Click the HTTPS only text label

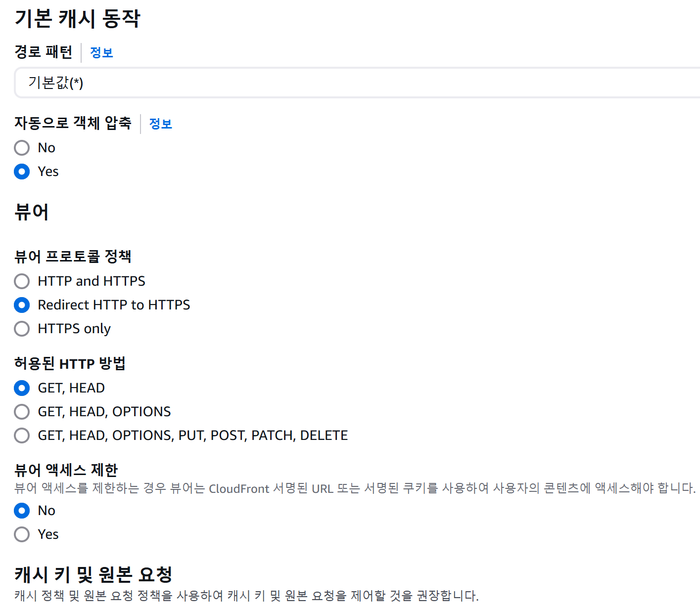tap(74, 328)
